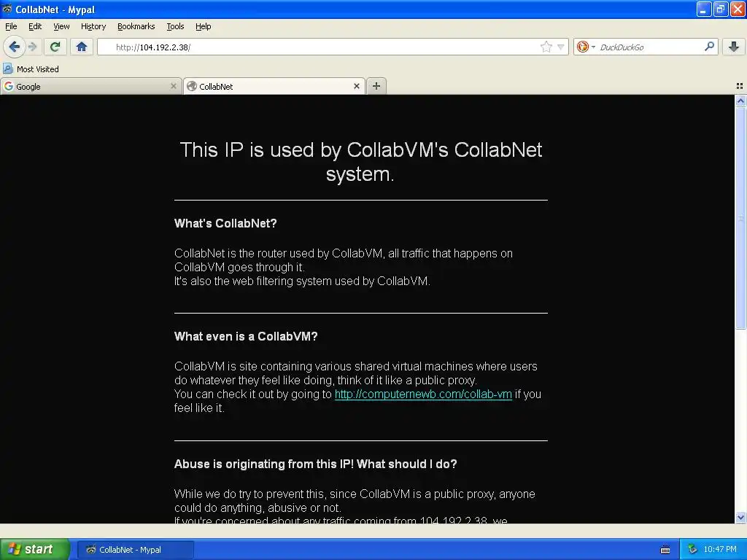
Task: Open the History menu
Action: click(x=93, y=26)
